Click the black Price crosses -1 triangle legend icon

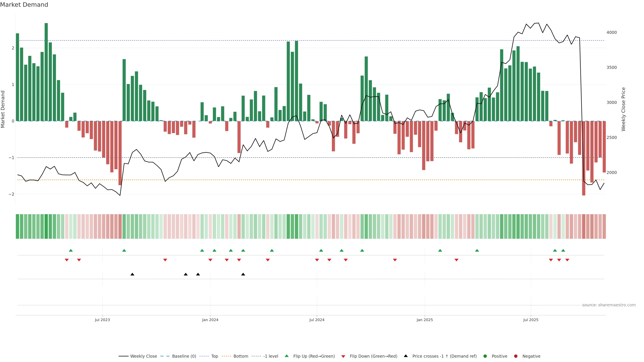[406, 356]
